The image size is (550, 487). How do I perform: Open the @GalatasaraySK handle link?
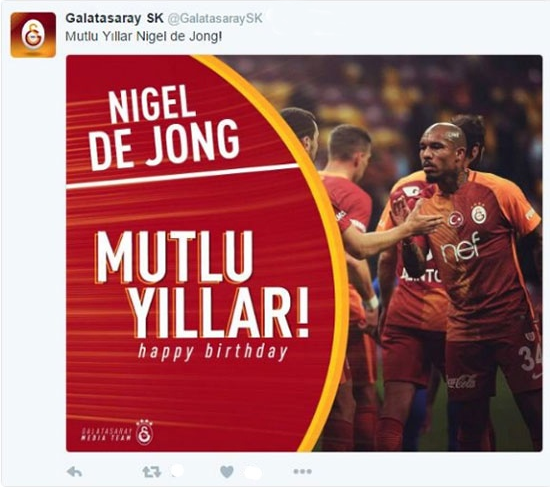pos(215,19)
